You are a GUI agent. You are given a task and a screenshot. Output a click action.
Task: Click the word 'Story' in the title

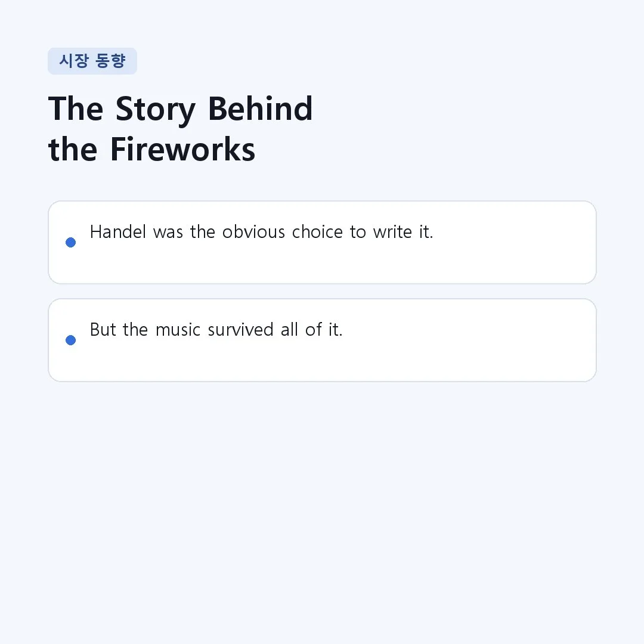click(155, 110)
